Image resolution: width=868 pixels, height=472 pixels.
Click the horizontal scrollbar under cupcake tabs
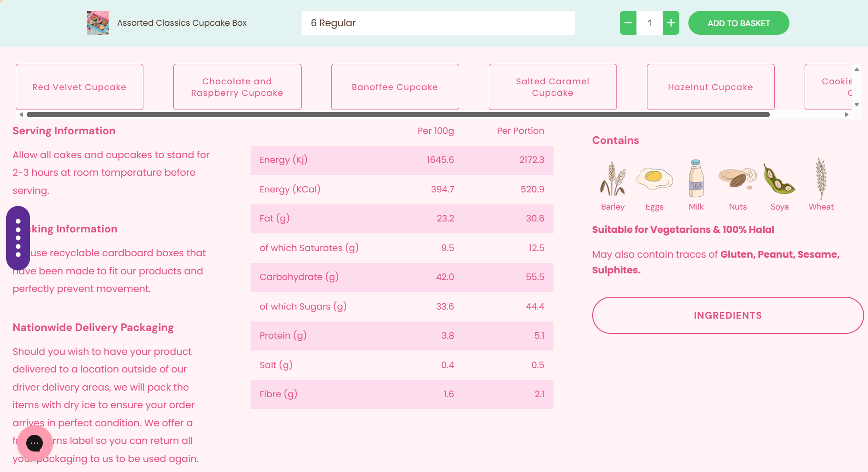click(398, 114)
